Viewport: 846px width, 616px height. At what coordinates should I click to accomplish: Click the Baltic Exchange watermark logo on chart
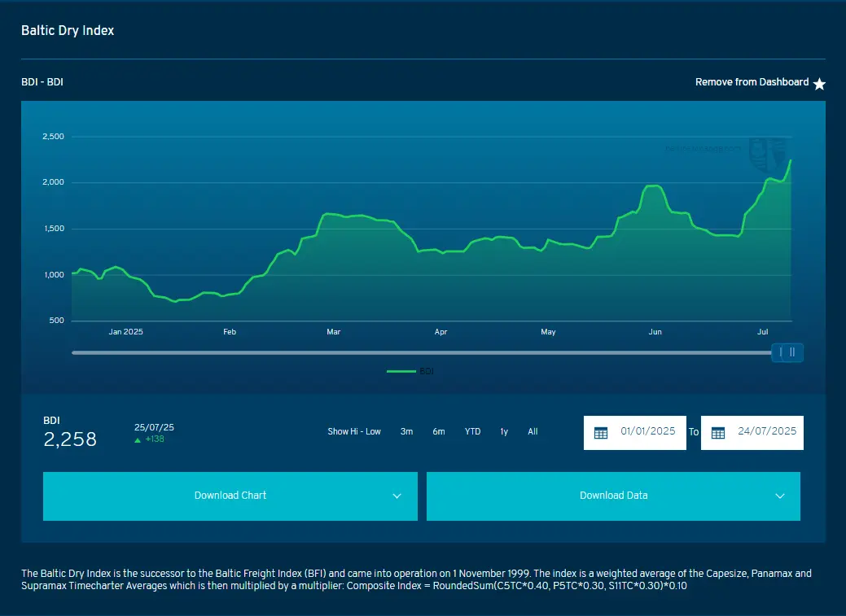766,152
